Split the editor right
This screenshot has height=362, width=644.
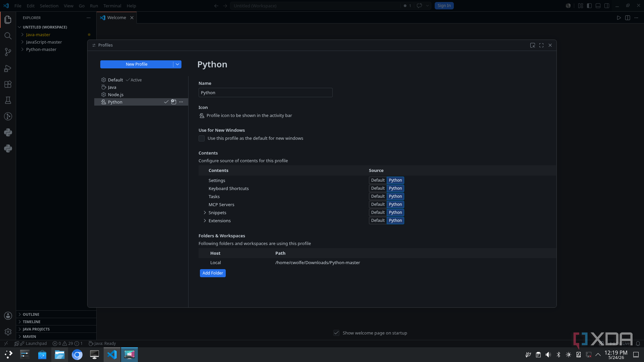[628, 18]
